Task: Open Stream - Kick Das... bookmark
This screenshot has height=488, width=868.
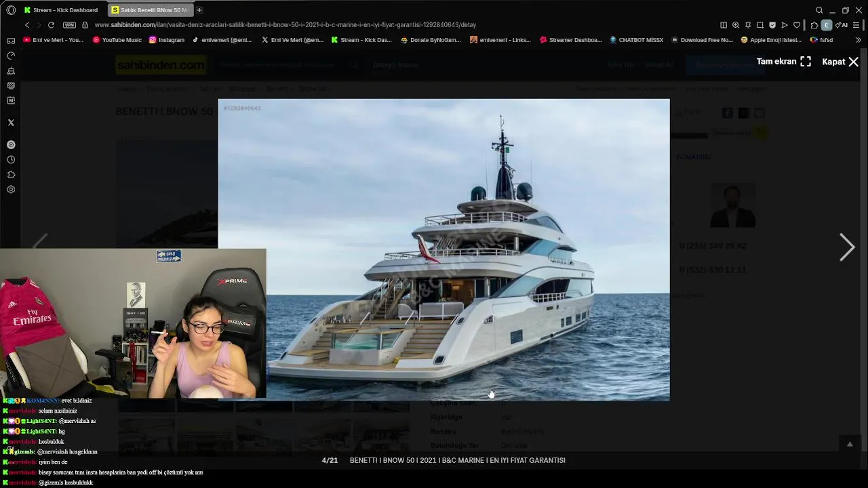Action: [361, 40]
